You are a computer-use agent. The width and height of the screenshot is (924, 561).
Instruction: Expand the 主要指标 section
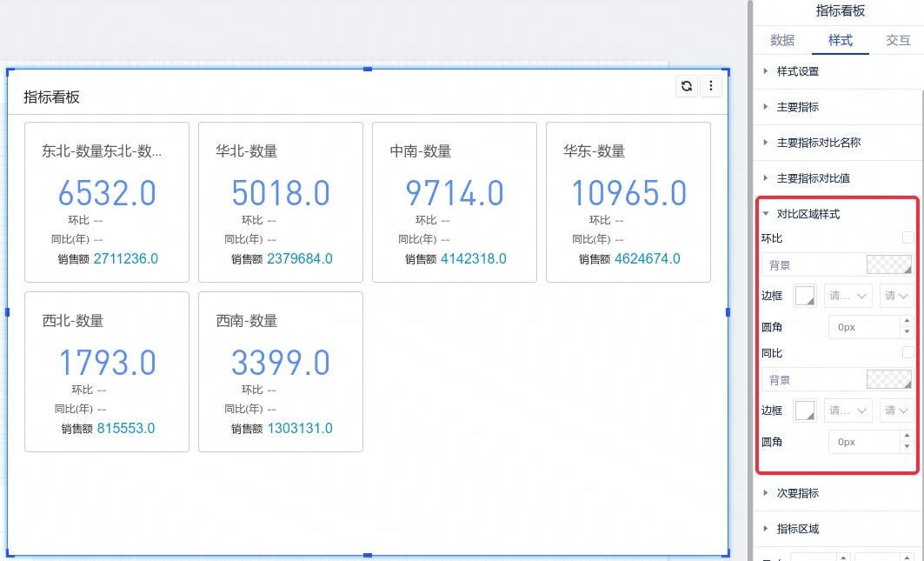[x=797, y=107]
